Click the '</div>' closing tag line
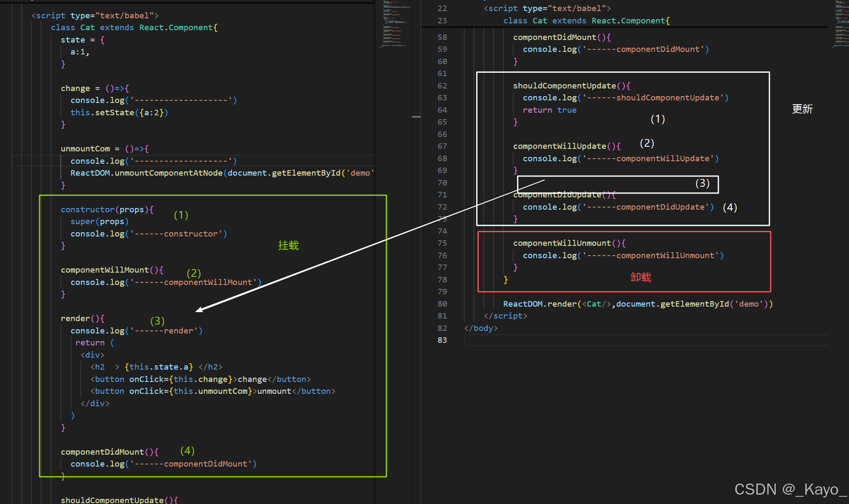 [x=95, y=404]
